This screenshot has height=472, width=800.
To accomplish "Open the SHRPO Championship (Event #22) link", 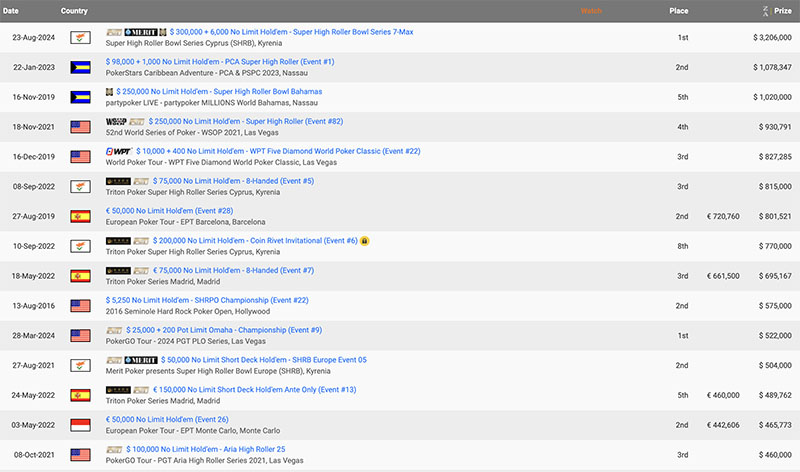I will click(207, 299).
